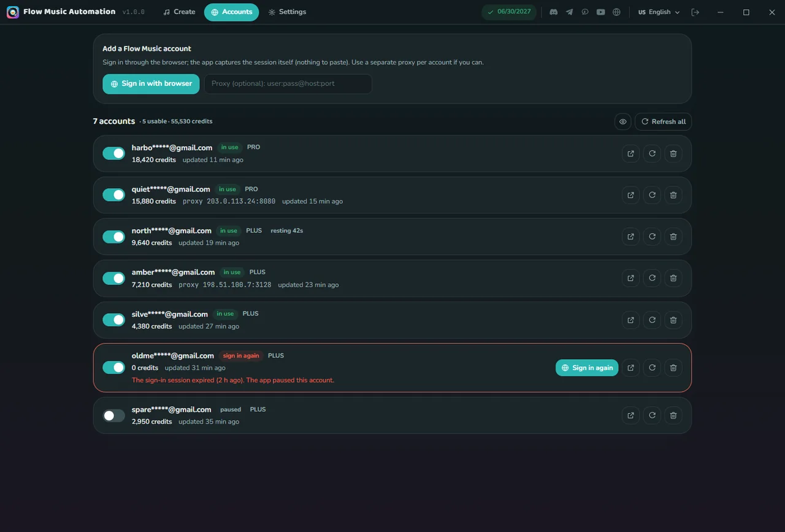Disable the harbo*****@gmail.com account toggle
This screenshot has width=785, height=532.
[x=113, y=153]
